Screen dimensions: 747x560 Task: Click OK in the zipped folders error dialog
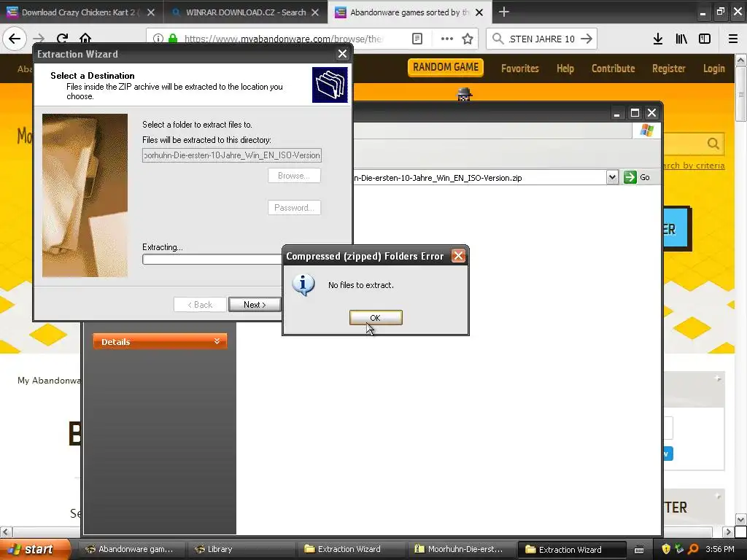[376, 318]
